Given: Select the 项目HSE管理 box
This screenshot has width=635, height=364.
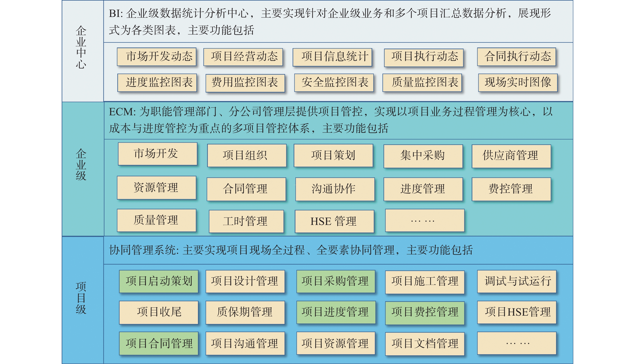Looking at the screenshot, I should tap(517, 312).
